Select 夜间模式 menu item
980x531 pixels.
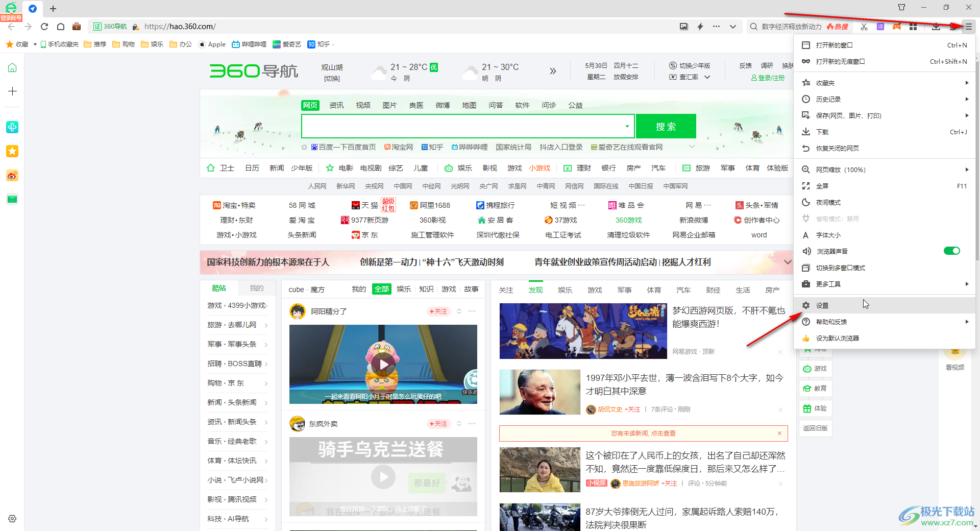(885, 202)
